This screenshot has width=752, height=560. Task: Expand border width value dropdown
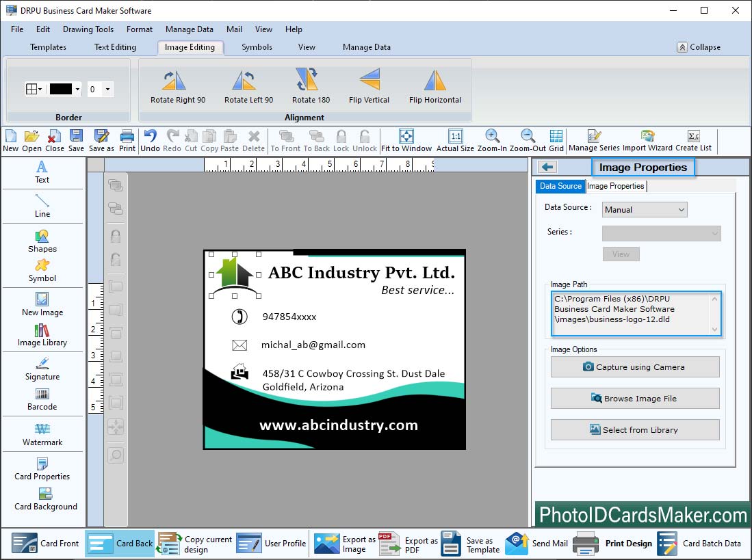(108, 89)
